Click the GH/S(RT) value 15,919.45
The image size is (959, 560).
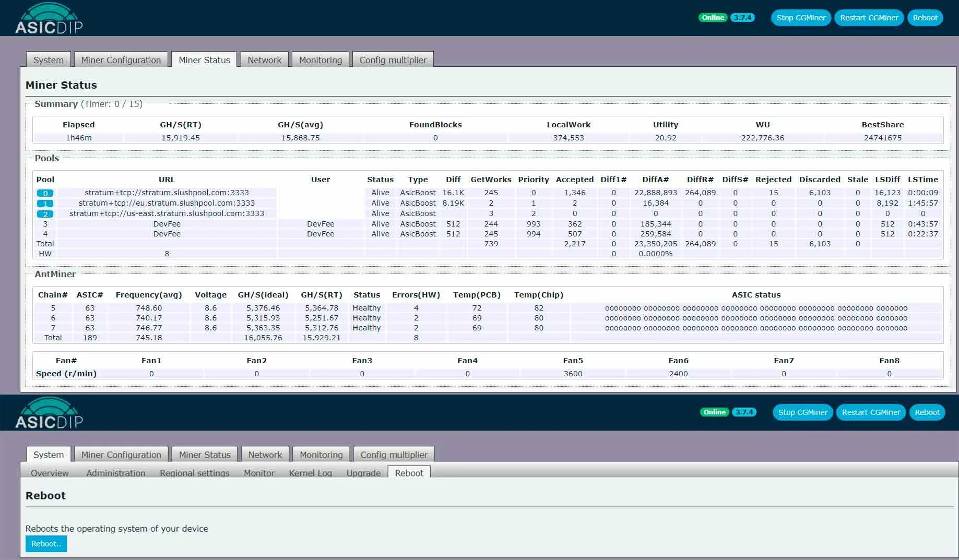tap(181, 138)
